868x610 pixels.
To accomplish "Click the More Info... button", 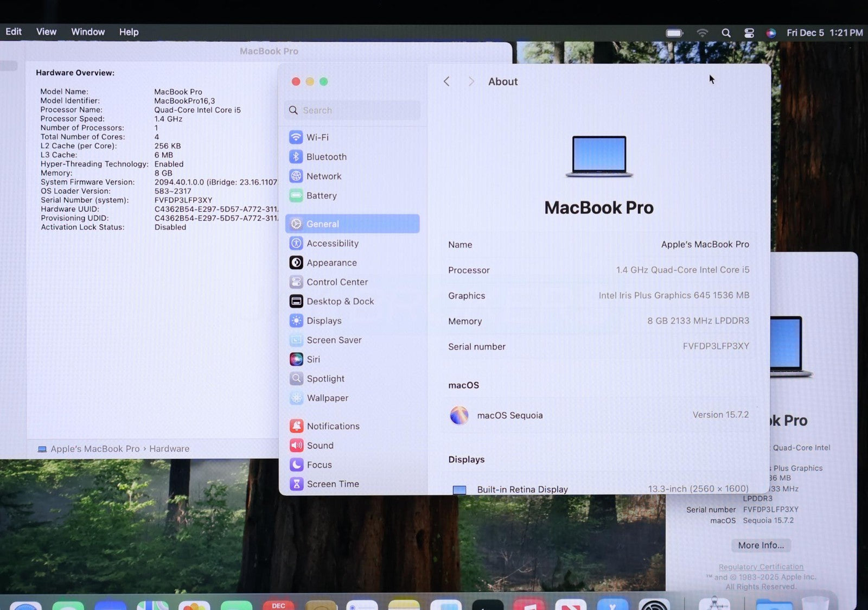I will pos(761,545).
